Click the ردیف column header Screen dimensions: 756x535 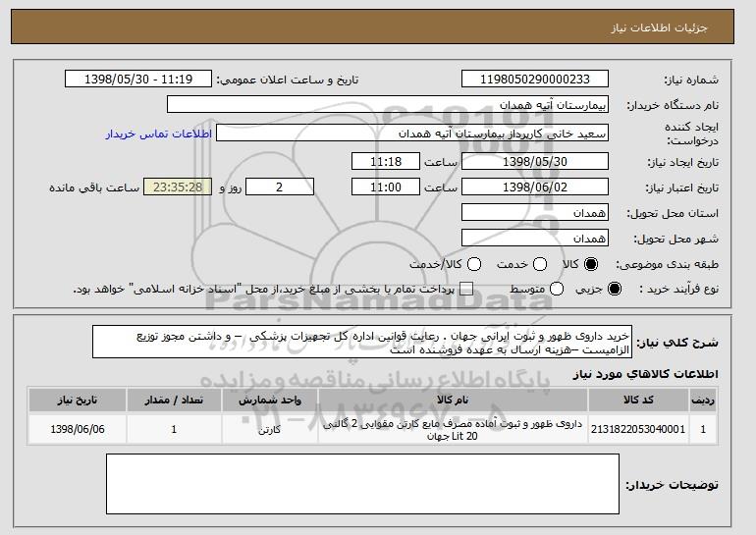pos(703,401)
